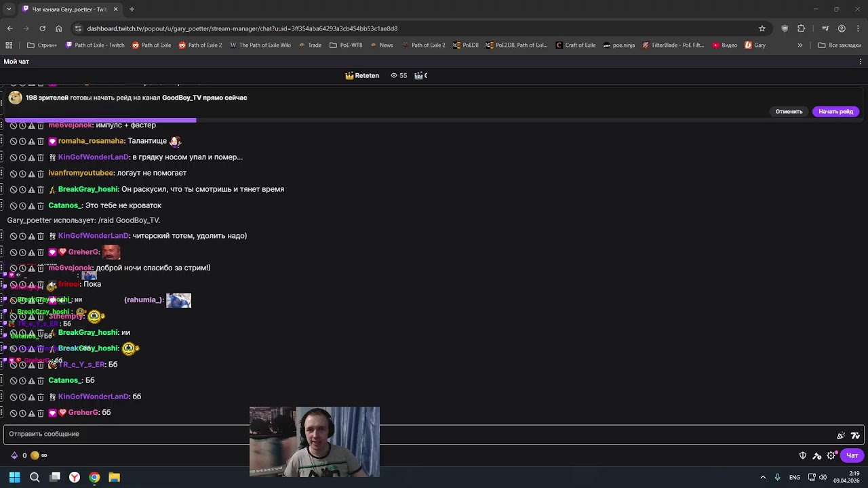Open the 'Все закладки' folder
The image size is (868, 488).
tap(840, 45)
